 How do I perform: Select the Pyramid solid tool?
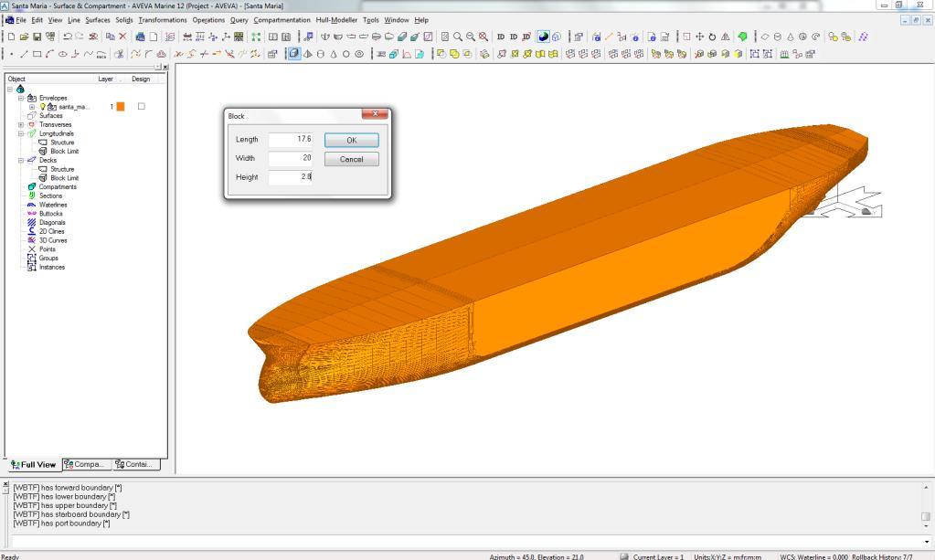click(308, 54)
